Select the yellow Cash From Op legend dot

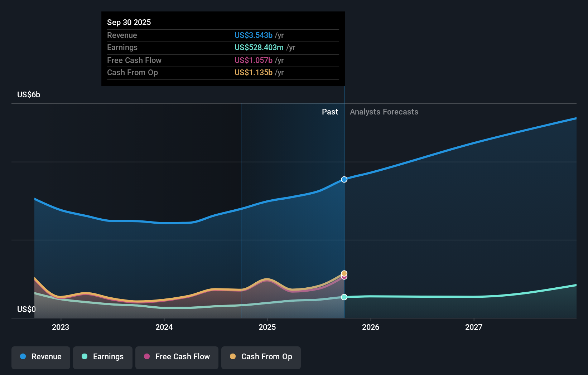[x=233, y=357]
